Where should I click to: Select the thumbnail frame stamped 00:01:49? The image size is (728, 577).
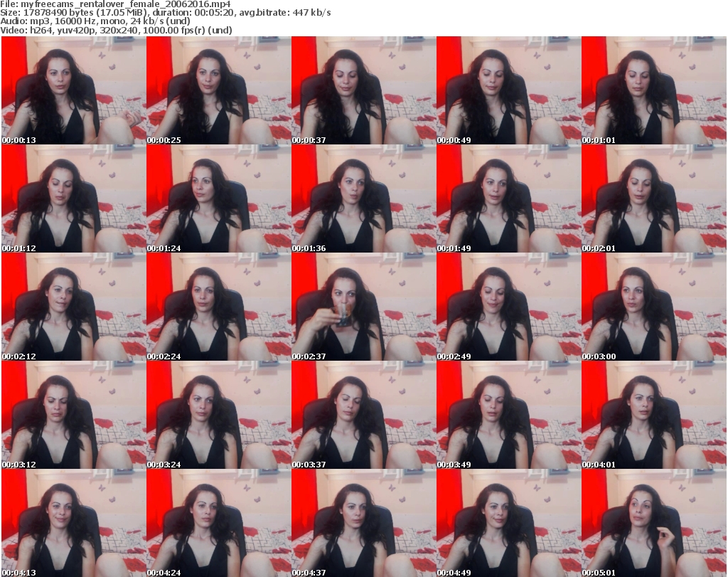coord(509,198)
